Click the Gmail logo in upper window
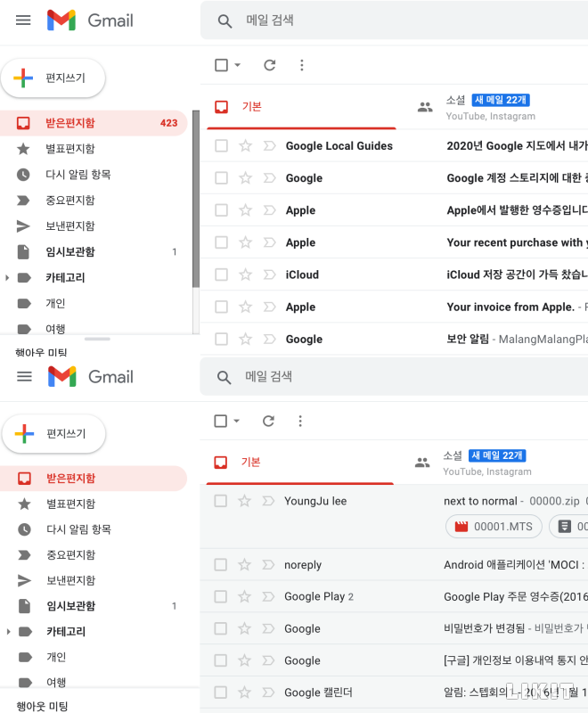The image size is (588, 713). 90,20
